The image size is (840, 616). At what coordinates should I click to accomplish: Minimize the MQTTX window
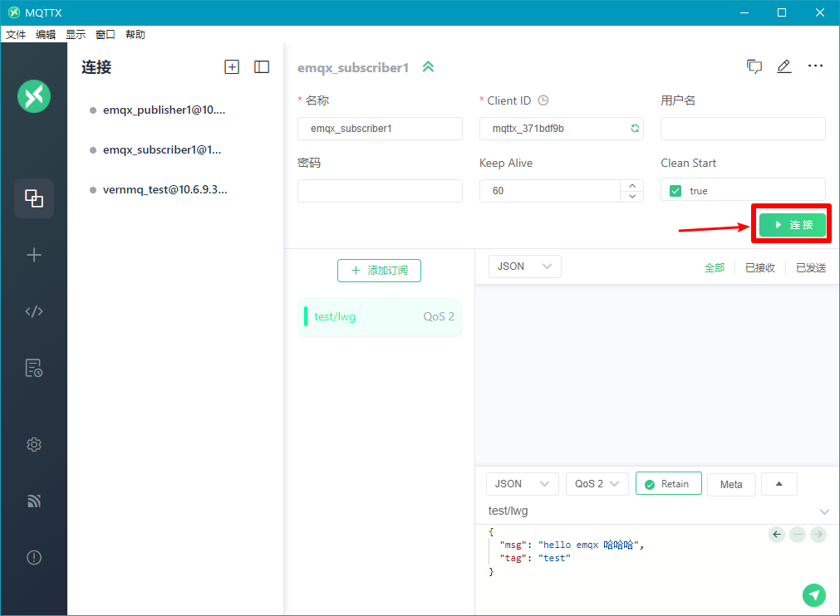pos(744,12)
